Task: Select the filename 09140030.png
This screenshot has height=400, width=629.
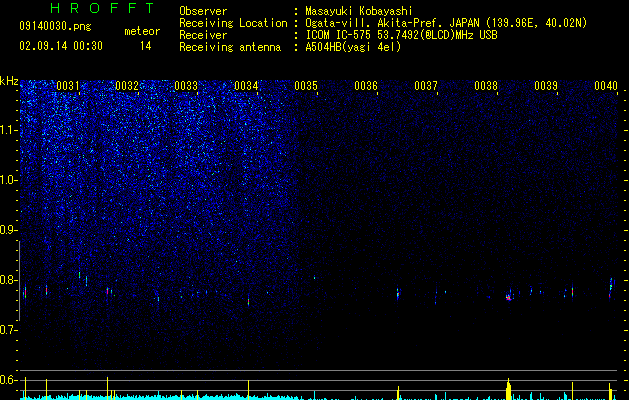Action: point(55,27)
